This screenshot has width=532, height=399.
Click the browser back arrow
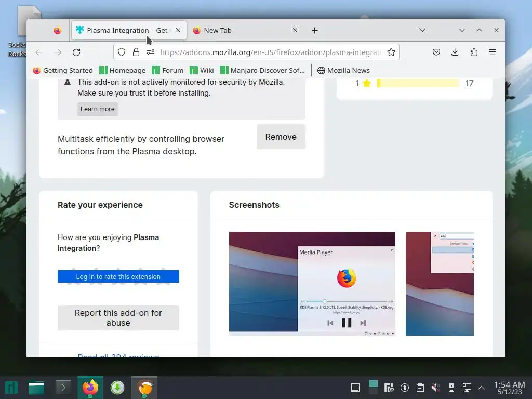coord(39,52)
